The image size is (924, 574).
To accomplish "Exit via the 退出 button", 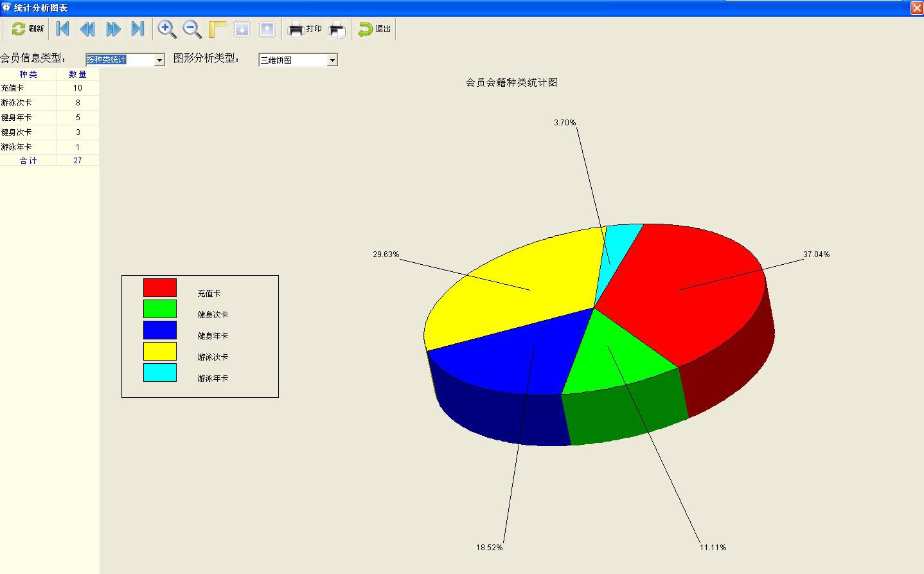I will tap(375, 29).
